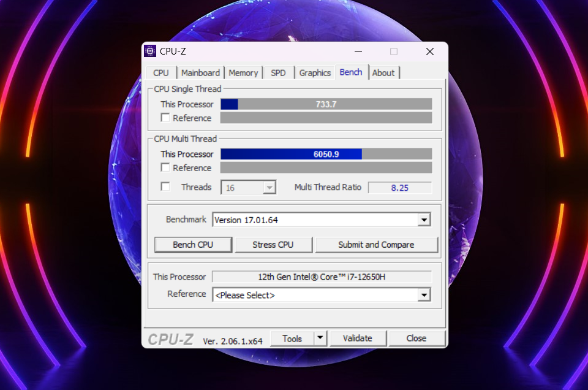Open the Mainboard tab

pos(200,73)
